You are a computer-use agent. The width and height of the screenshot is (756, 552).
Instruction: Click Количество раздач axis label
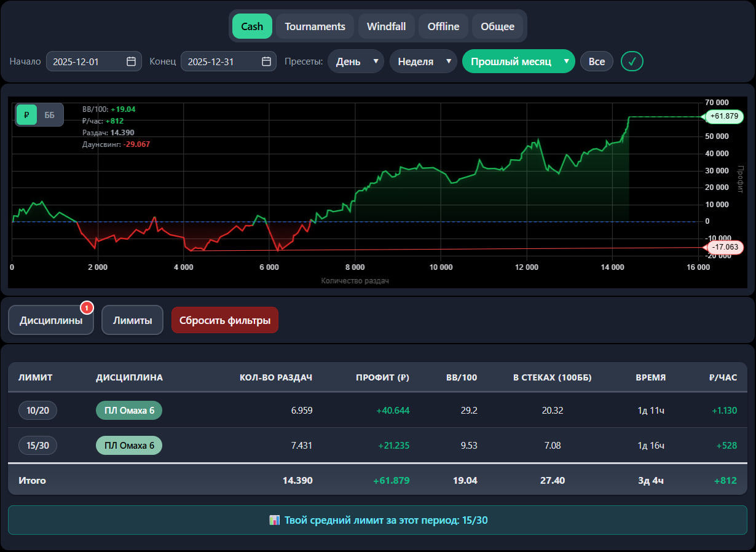click(355, 280)
